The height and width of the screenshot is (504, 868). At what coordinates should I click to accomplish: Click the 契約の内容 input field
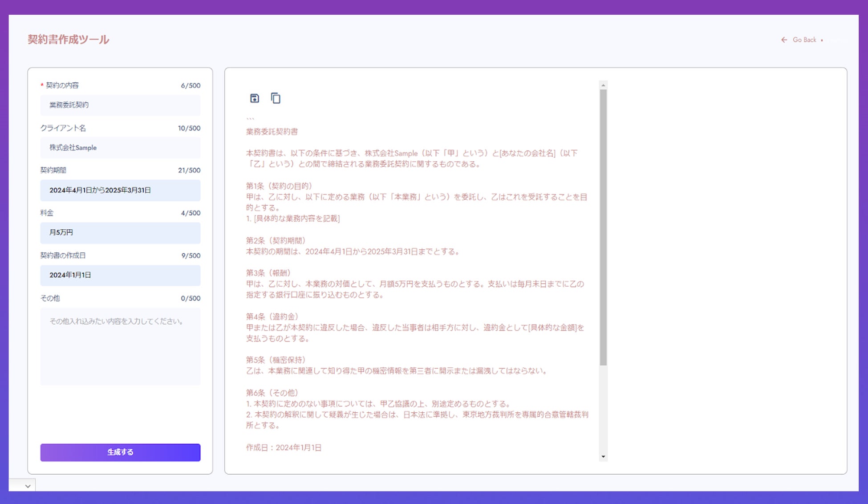click(120, 105)
